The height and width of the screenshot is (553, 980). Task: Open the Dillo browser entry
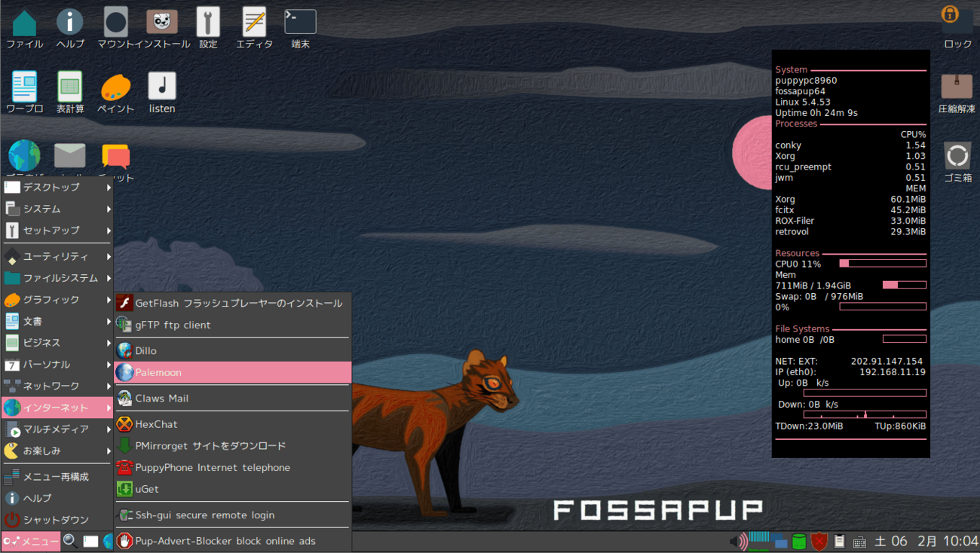pyautogui.click(x=233, y=351)
